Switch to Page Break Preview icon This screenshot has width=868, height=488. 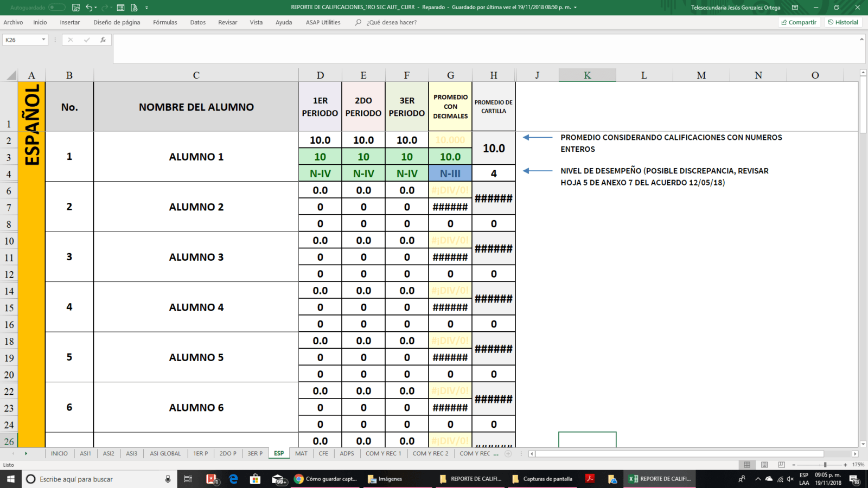(781, 465)
